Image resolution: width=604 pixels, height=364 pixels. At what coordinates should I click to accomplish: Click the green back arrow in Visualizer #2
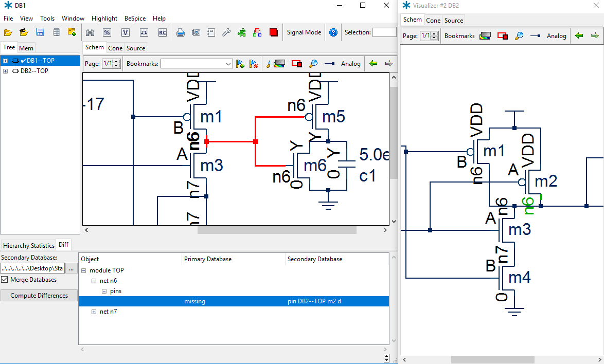579,36
